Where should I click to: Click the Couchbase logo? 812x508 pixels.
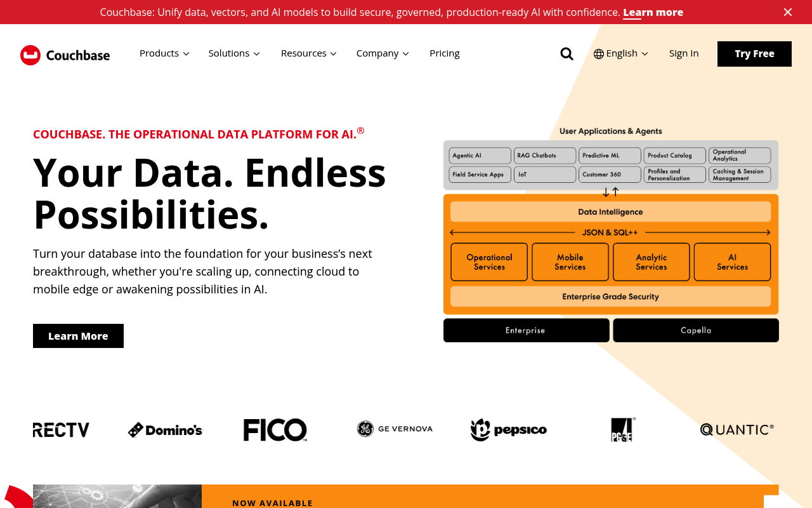[x=65, y=55]
